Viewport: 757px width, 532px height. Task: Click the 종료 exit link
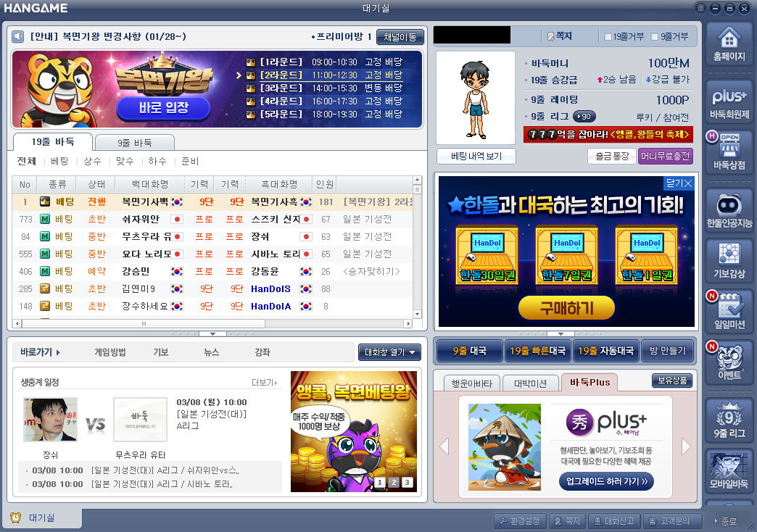726,521
